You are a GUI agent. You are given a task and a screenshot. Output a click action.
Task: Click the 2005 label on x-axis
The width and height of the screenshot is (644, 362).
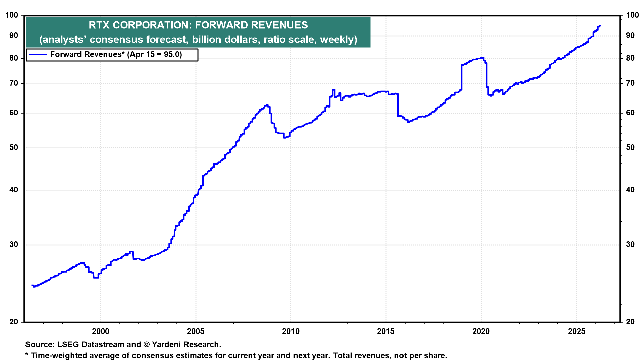(x=196, y=331)
